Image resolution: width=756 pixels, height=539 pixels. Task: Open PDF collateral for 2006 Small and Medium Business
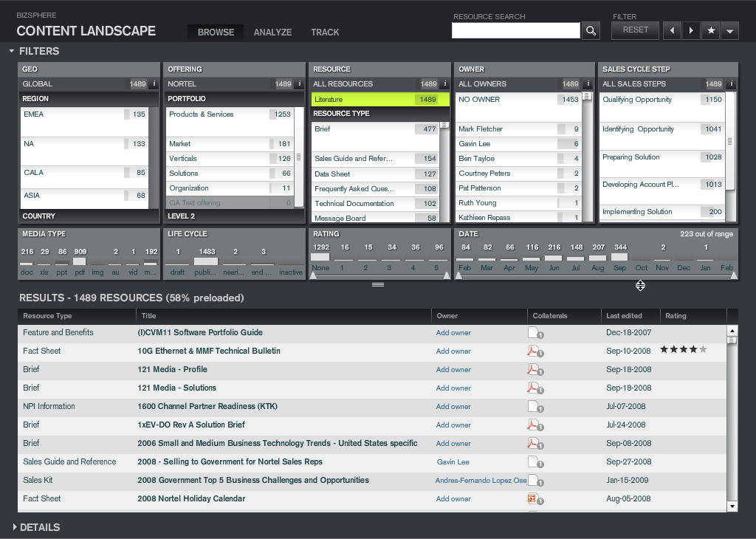tap(535, 444)
